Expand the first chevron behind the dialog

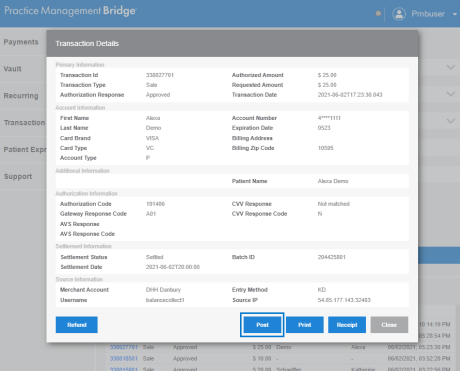451,67
